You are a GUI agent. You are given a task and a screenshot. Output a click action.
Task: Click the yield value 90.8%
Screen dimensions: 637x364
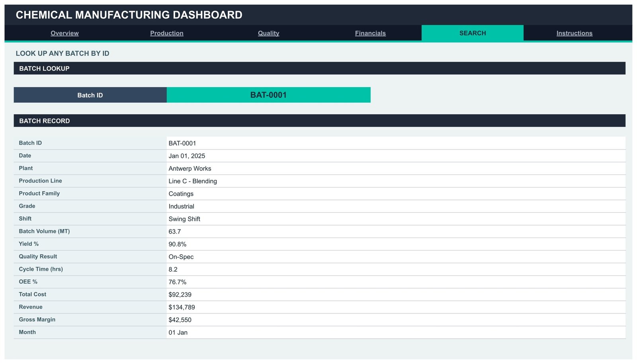(396, 244)
